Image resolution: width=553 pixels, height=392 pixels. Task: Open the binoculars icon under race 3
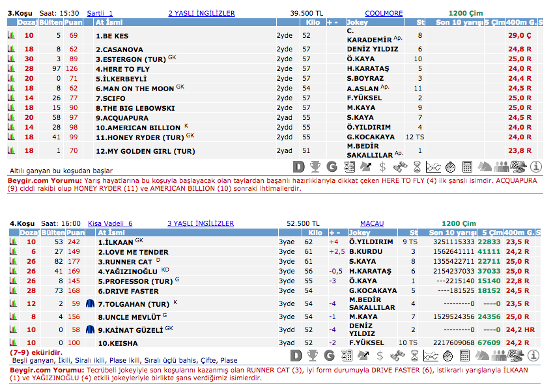pos(399,167)
